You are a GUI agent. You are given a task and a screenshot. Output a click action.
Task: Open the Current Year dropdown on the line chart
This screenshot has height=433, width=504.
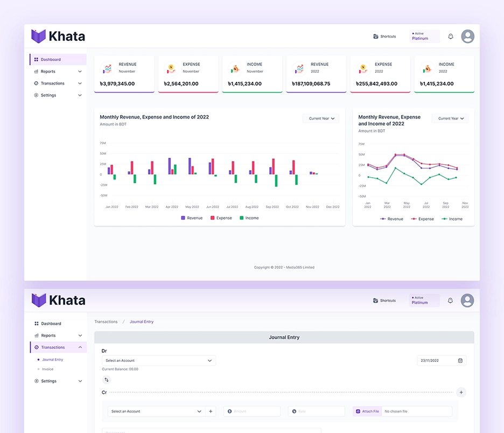click(x=450, y=118)
